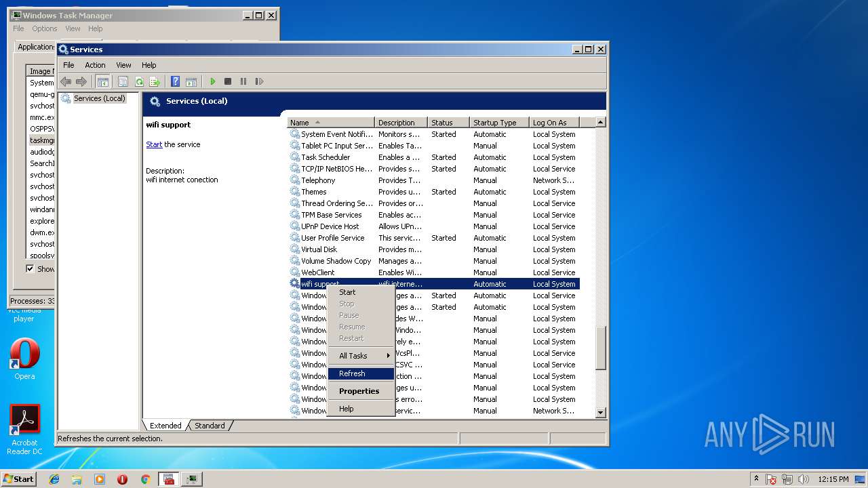Sort by the Status column header

click(448, 123)
